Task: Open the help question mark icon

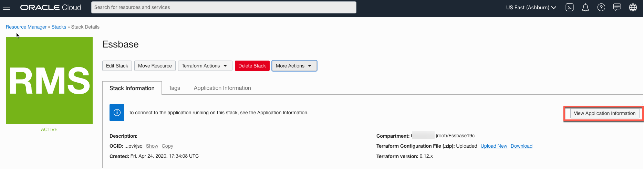Action: (601, 7)
